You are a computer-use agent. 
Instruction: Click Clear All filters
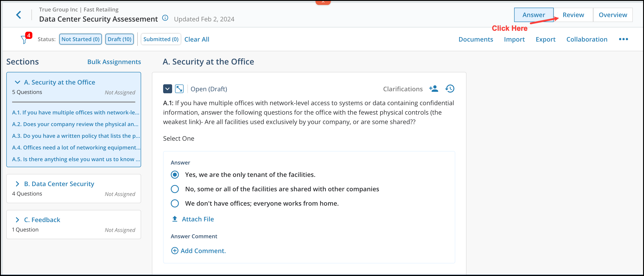click(x=197, y=39)
